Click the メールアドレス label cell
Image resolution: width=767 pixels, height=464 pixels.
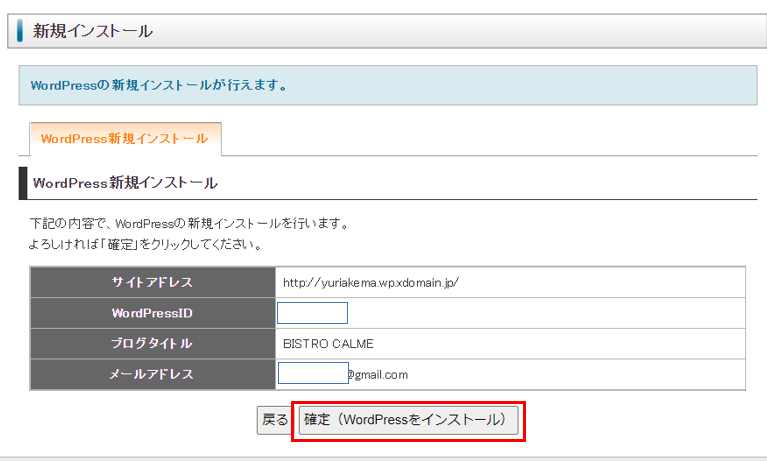tap(152, 374)
